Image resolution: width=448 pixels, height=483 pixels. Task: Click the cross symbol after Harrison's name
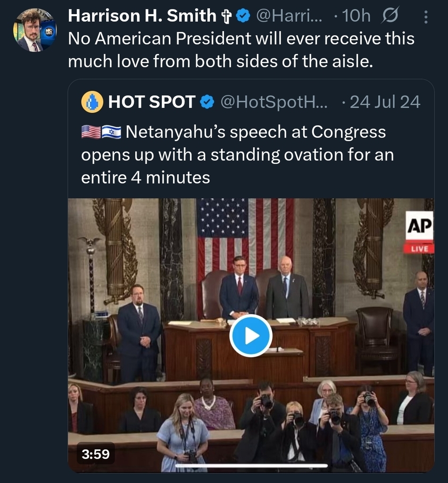pos(226,17)
